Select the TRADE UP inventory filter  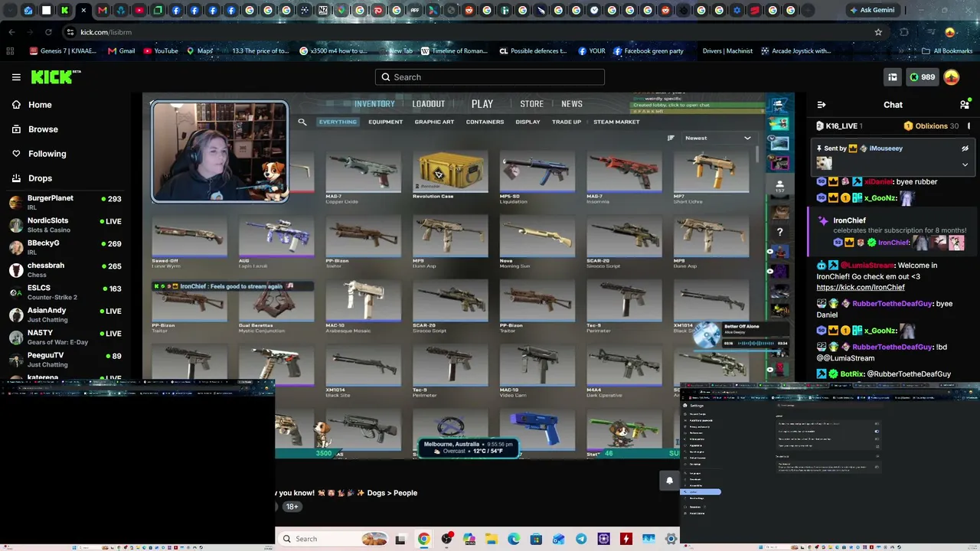[567, 122]
